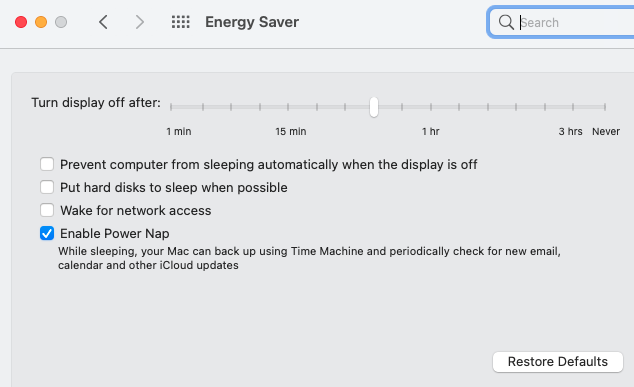Set display off slider to 1 hr tick
This screenshot has width=634, height=387.
tap(431, 107)
